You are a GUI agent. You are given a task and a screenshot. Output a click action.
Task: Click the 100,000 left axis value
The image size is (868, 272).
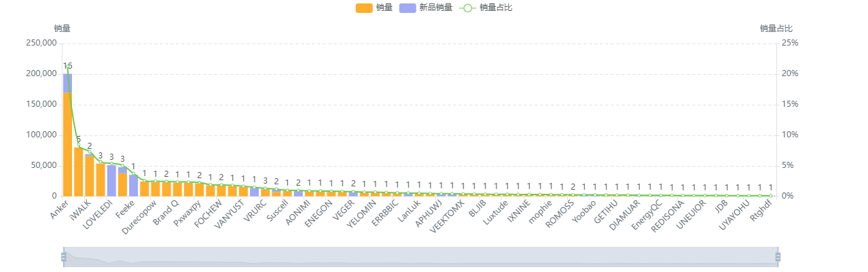tap(41, 135)
